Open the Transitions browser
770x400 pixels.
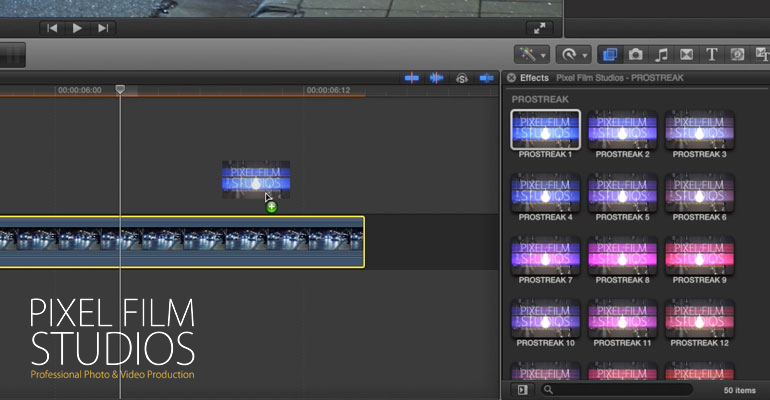[687, 54]
